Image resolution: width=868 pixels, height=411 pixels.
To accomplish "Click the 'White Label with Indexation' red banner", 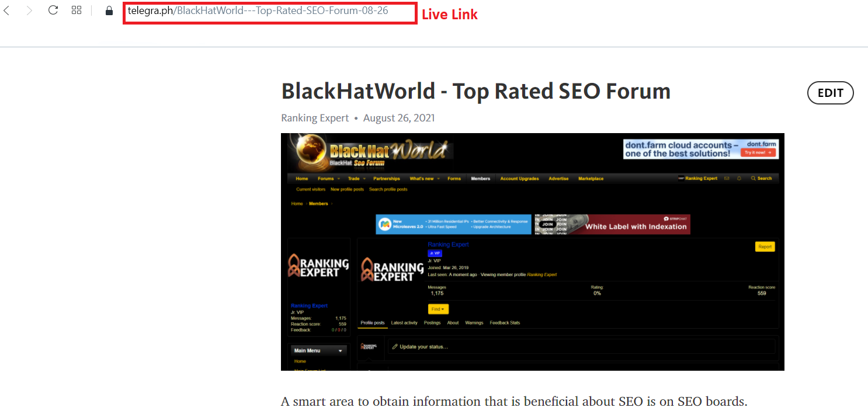I will point(612,224).
